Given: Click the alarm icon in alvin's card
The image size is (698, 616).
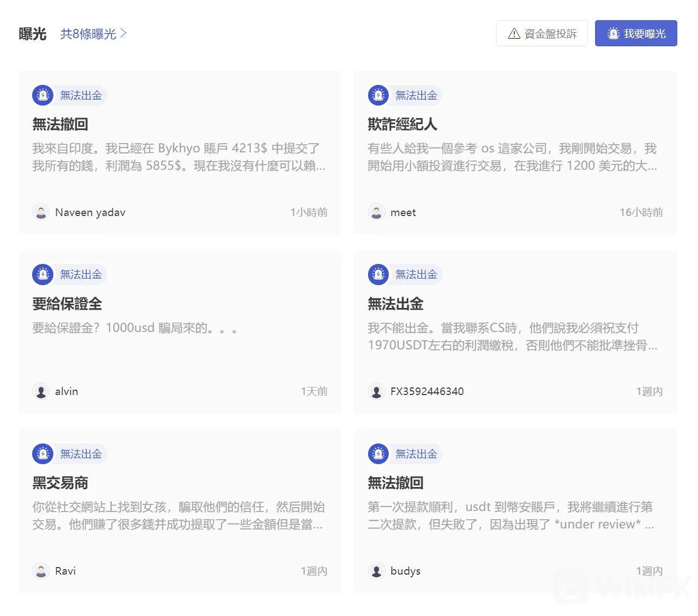Looking at the screenshot, I should coord(42,274).
